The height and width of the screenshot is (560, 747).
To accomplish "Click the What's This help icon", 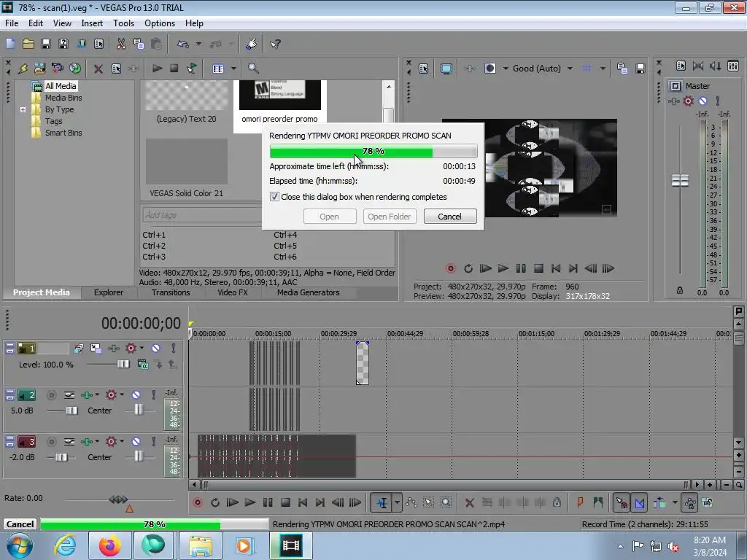I will pos(275,44).
